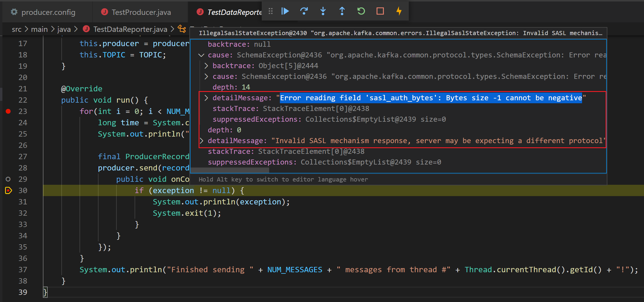Image resolution: width=644 pixels, height=302 pixels.
Task: Click the TestDataReporter.java breadcrumb item
Action: [130, 29]
